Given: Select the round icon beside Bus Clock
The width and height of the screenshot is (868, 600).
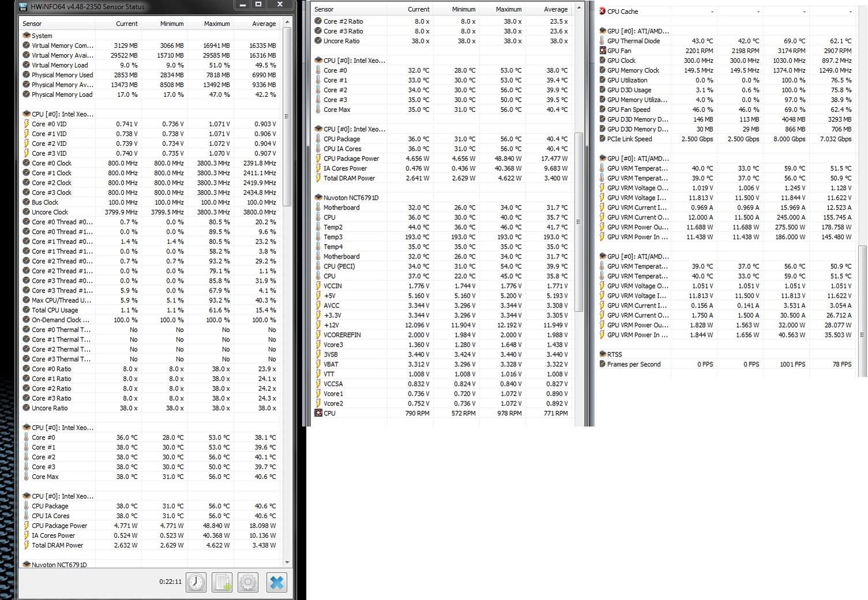Looking at the screenshot, I should tap(27, 202).
